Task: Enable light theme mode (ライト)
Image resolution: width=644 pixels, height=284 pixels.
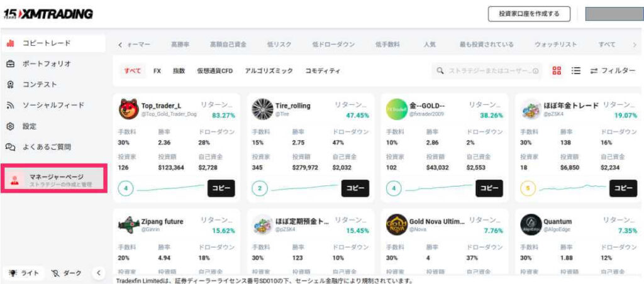Action: [x=24, y=273]
